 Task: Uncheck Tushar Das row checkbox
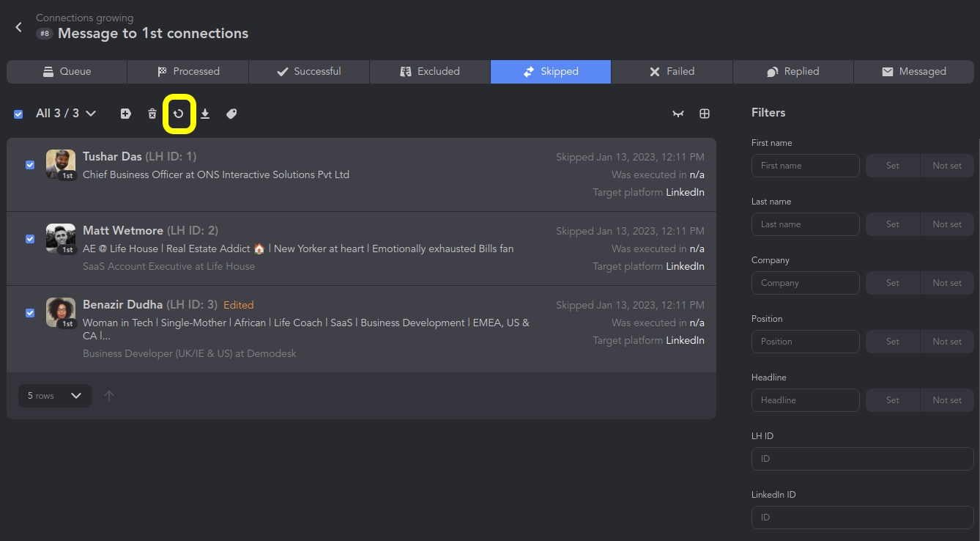(30, 165)
